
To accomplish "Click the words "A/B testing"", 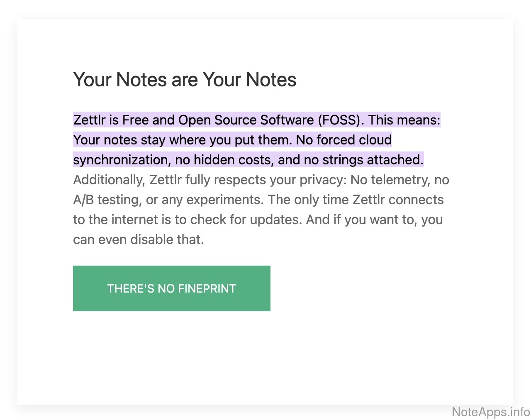I will [107, 200].
